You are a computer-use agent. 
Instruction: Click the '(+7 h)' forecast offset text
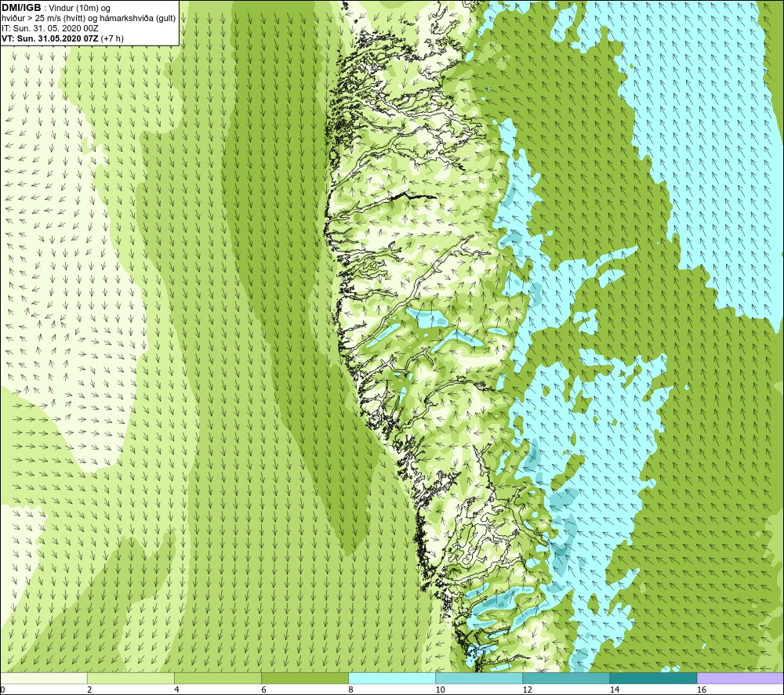click(x=112, y=38)
